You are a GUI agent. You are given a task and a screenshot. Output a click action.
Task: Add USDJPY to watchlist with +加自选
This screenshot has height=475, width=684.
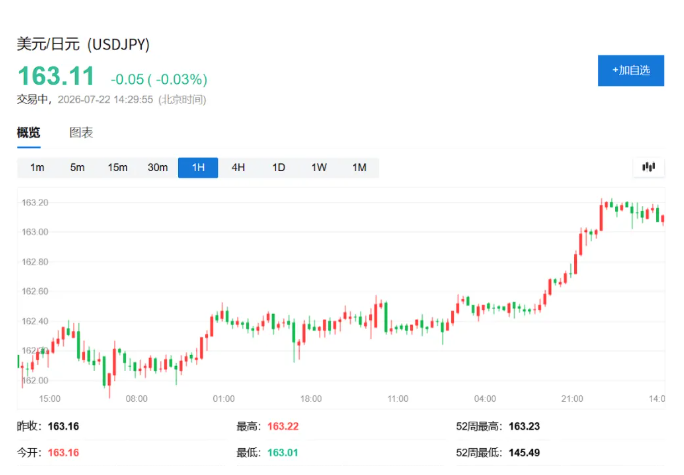tap(631, 70)
